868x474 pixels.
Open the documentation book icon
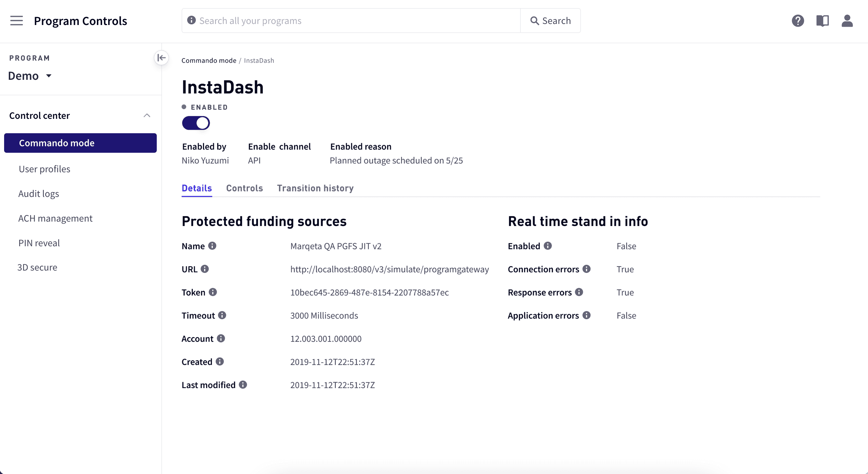pos(822,21)
